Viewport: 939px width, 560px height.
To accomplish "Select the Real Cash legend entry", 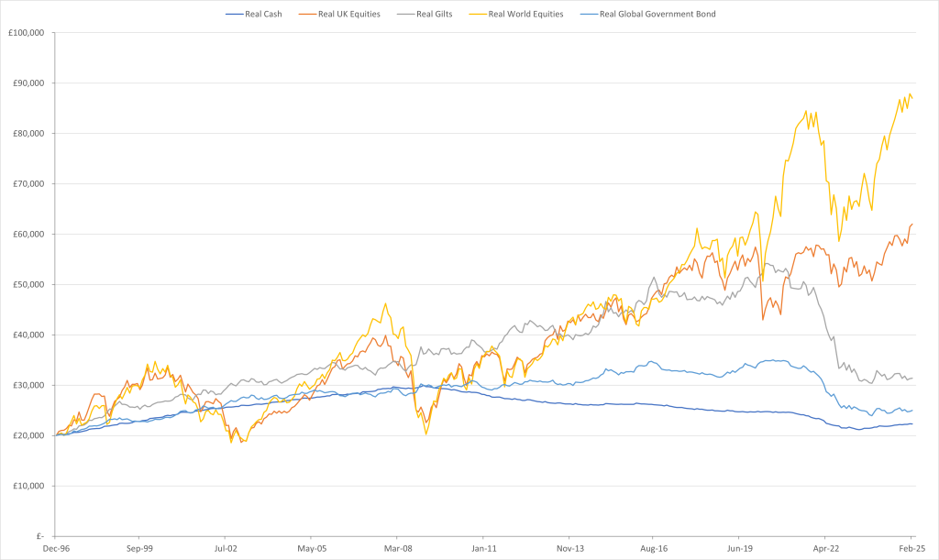I will tap(254, 14).
